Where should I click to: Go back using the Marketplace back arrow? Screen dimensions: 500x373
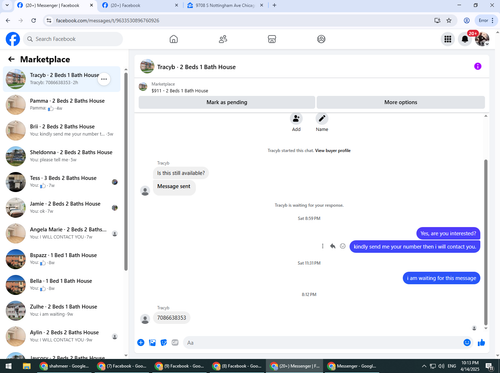(11, 59)
